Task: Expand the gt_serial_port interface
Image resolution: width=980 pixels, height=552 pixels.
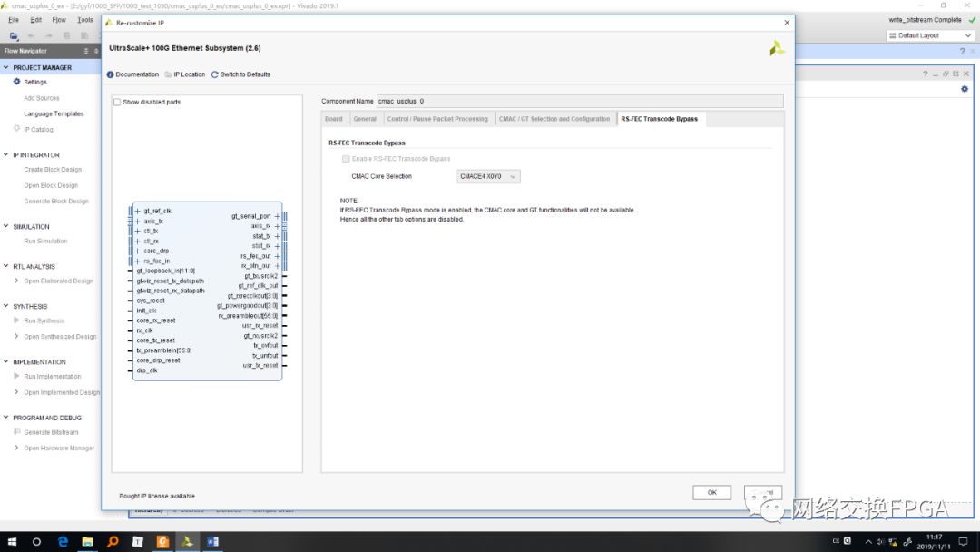Action: click(x=277, y=216)
